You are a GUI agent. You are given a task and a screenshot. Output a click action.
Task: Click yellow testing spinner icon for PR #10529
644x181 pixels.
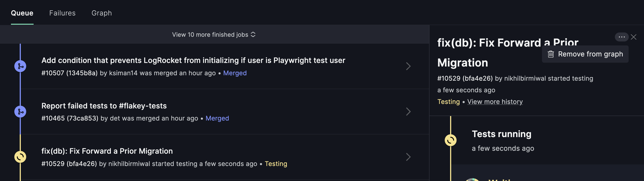tap(20, 157)
